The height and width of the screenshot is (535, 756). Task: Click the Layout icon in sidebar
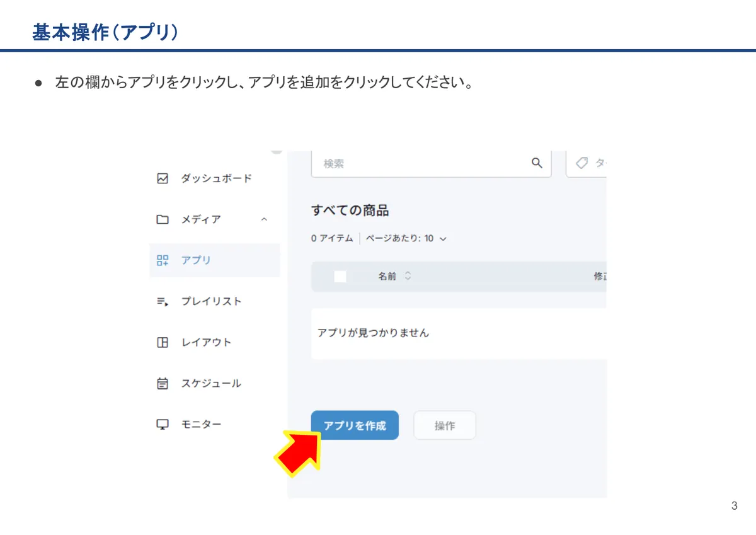point(163,342)
